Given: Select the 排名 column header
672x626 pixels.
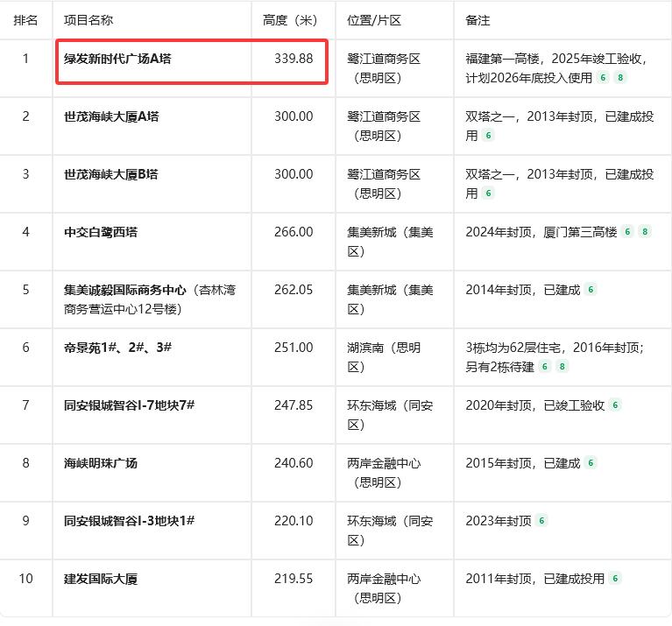Looking at the screenshot, I should [25, 20].
